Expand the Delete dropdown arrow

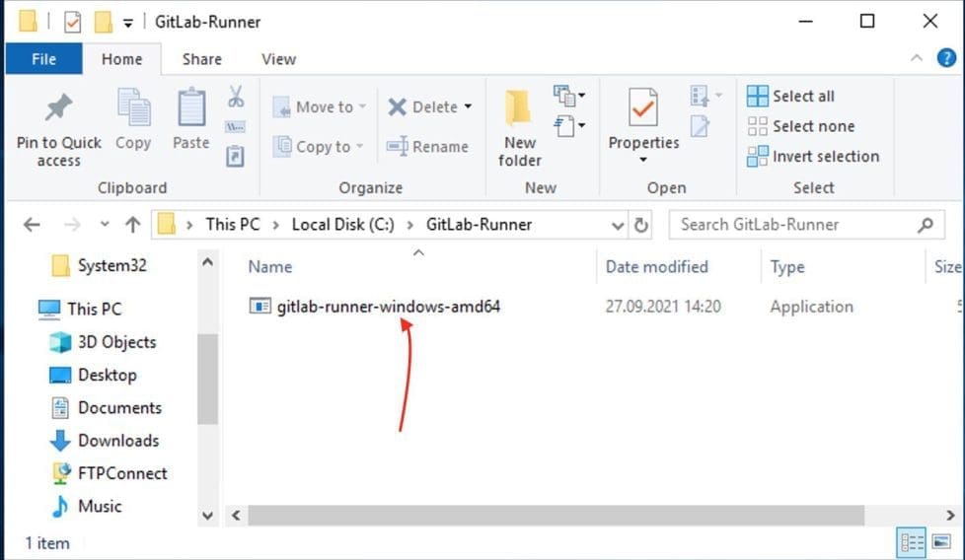pos(468,106)
